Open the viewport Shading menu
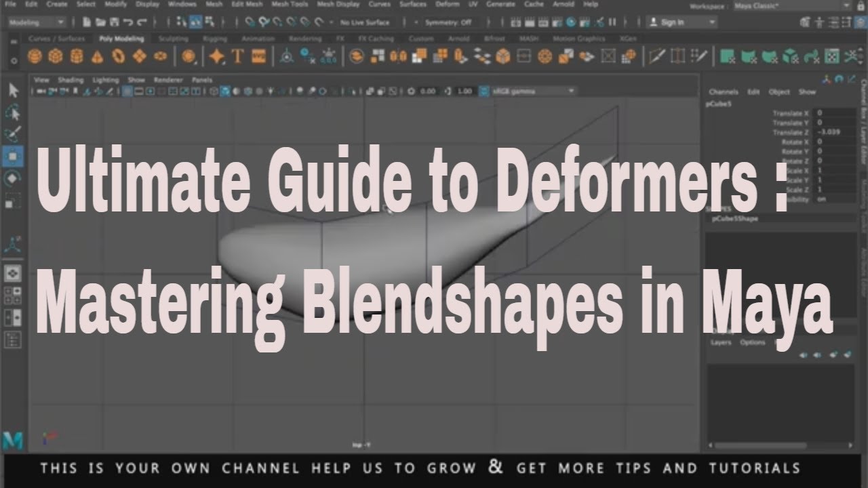The height and width of the screenshot is (488, 868). [x=71, y=79]
